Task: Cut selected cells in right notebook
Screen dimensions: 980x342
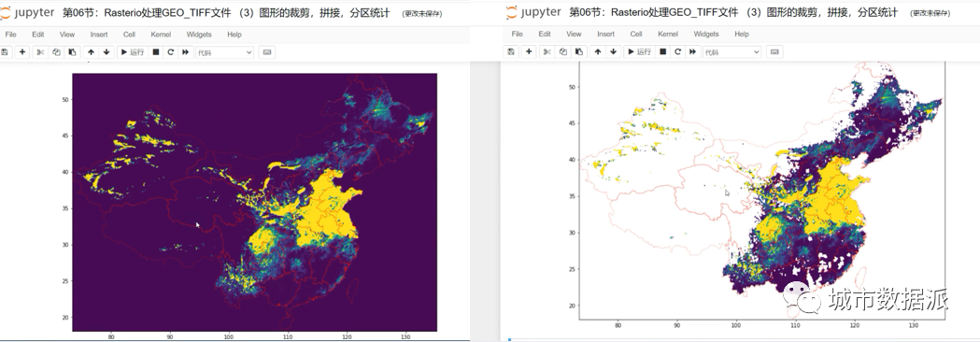Action: [x=547, y=52]
